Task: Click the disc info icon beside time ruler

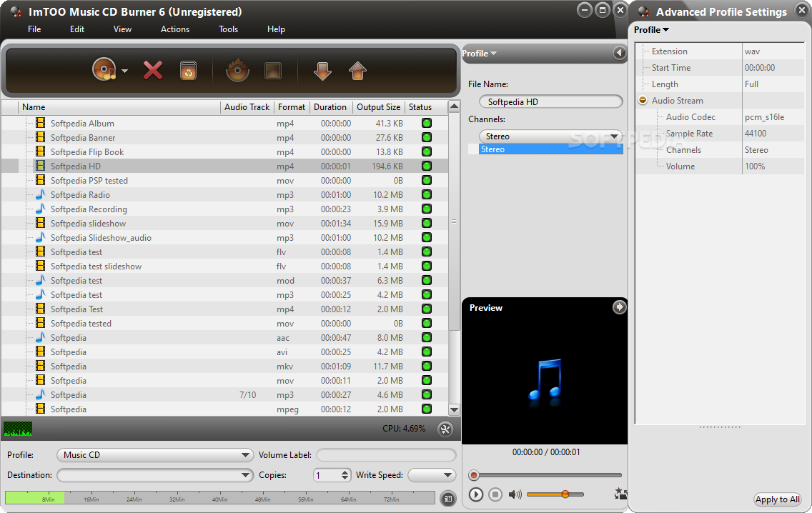Action: pyautogui.click(x=448, y=499)
